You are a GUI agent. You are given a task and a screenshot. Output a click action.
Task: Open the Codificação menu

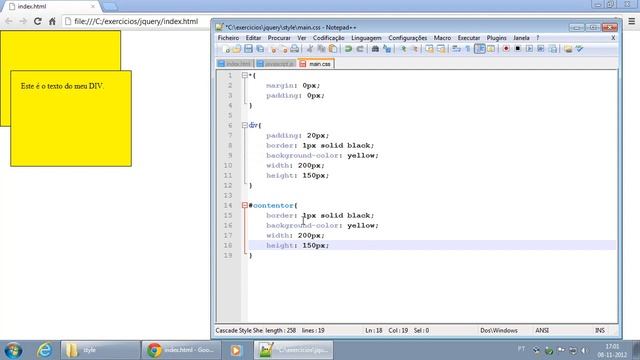click(x=329, y=38)
